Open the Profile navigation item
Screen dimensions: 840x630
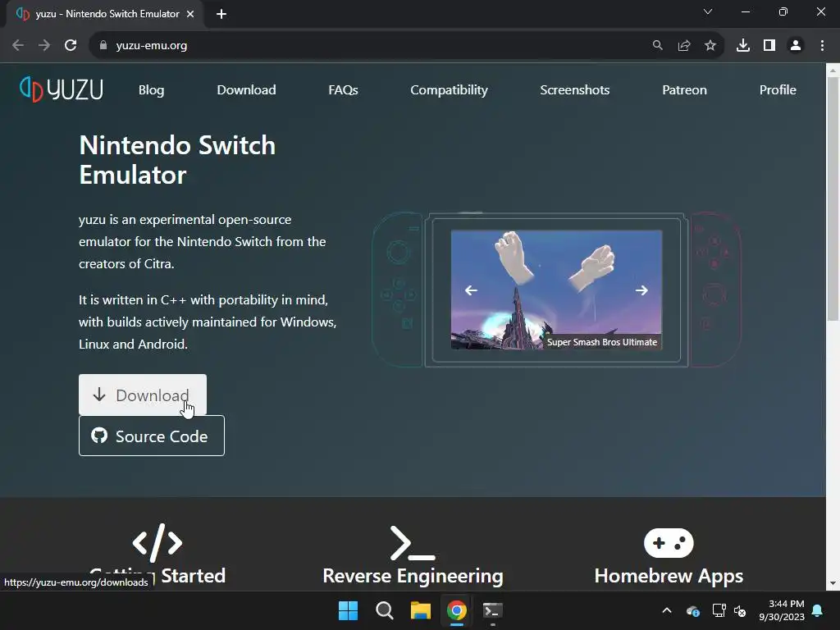point(778,90)
